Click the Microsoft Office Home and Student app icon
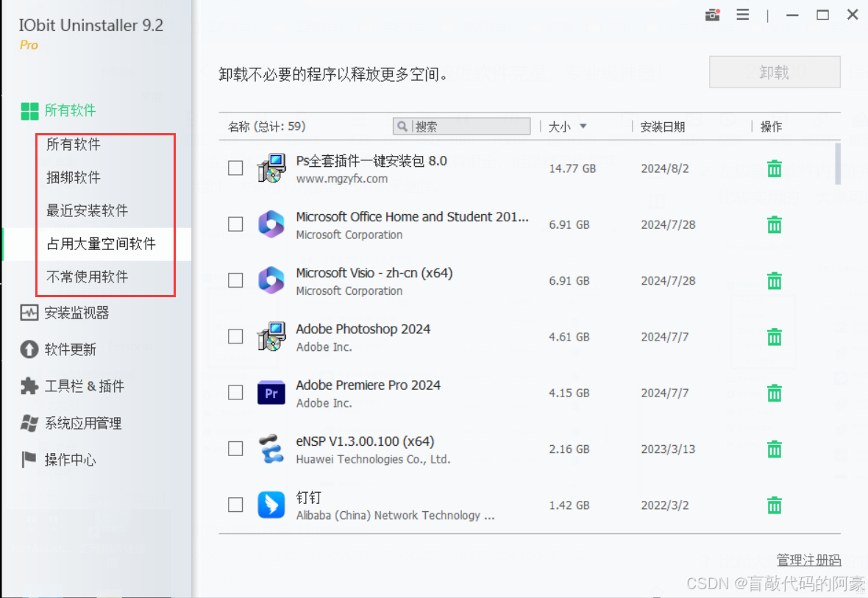The height and width of the screenshot is (598, 868). (271, 224)
